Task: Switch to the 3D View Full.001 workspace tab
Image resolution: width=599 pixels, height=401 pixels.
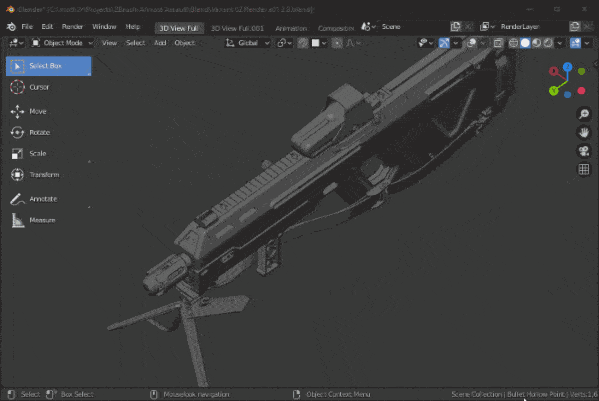Action: [237, 28]
